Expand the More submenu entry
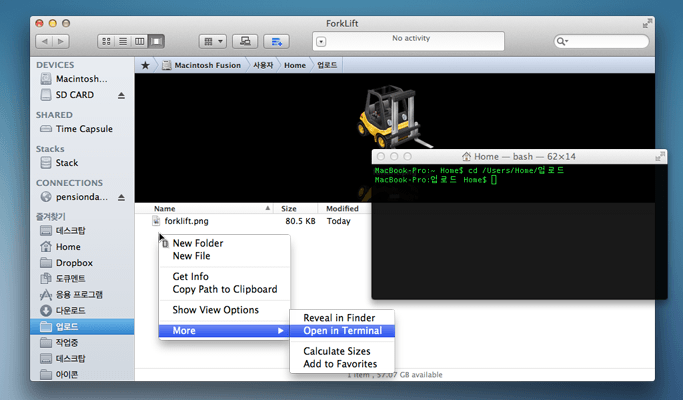Viewport: 683px width, 400px height. [x=225, y=331]
